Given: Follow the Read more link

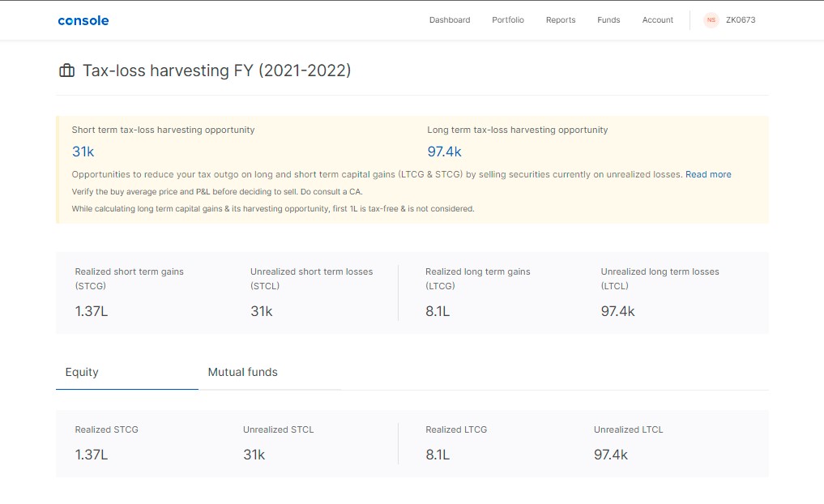Looking at the screenshot, I should [708, 174].
